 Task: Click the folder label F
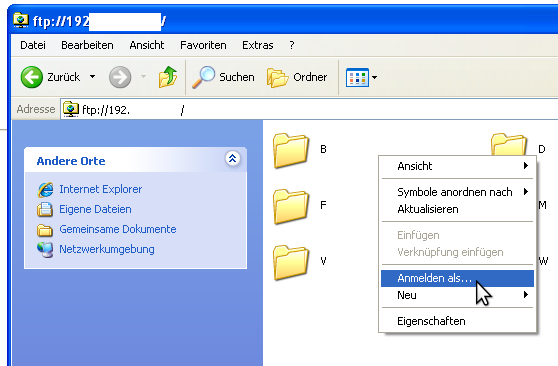(x=323, y=205)
